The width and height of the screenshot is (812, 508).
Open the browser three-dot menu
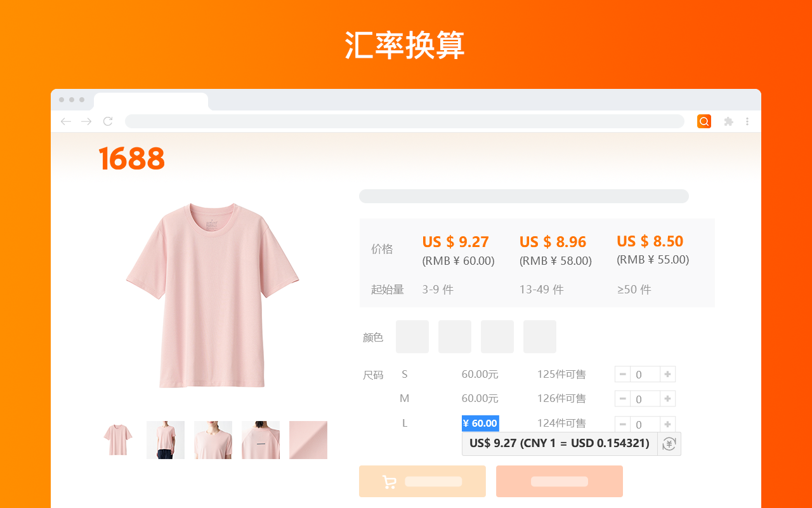tap(747, 121)
